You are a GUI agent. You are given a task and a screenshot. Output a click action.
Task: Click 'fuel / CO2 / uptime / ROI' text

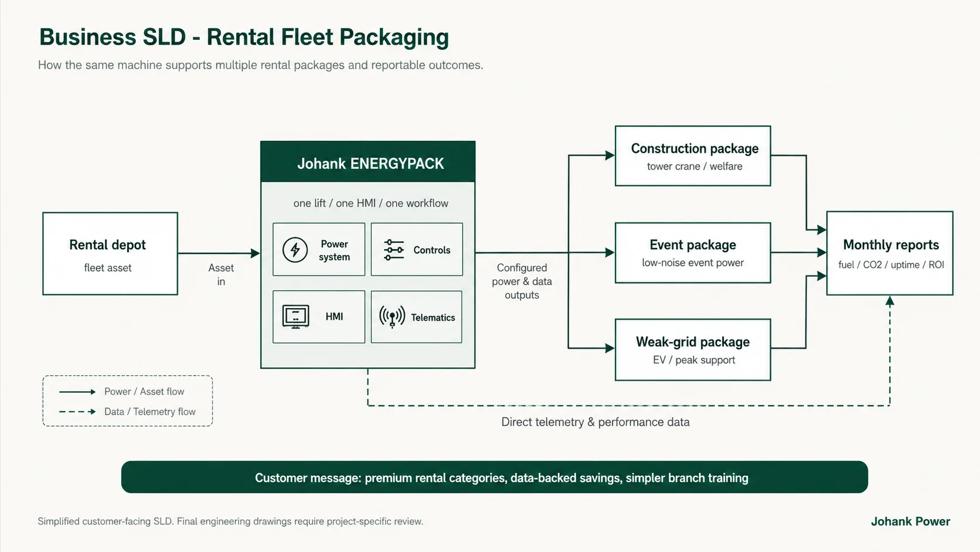(891, 265)
